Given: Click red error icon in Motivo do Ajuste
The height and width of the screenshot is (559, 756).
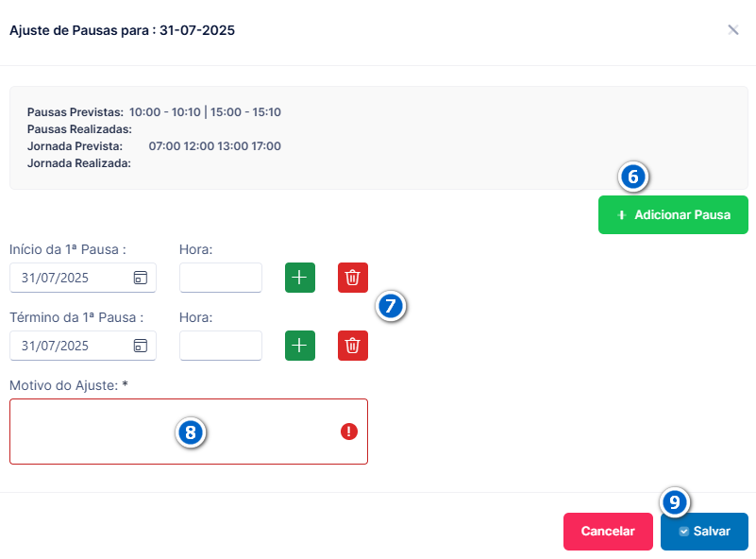Looking at the screenshot, I should pyautogui.click(x=349, y=432).
